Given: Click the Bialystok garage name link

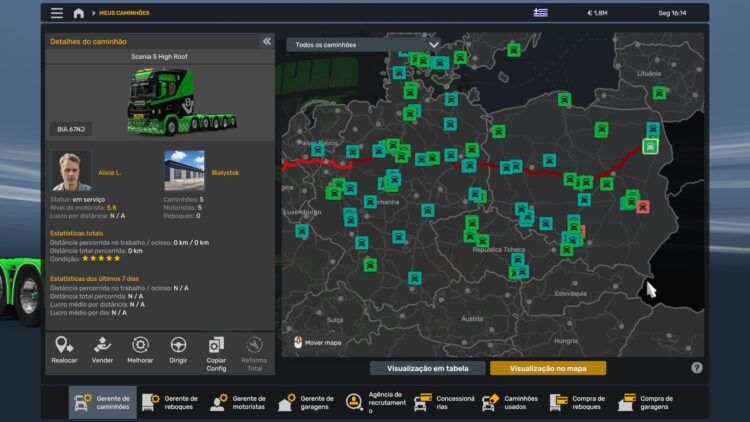Looking at the screenshot, I should pyautogui.click(x=225, y=173).
